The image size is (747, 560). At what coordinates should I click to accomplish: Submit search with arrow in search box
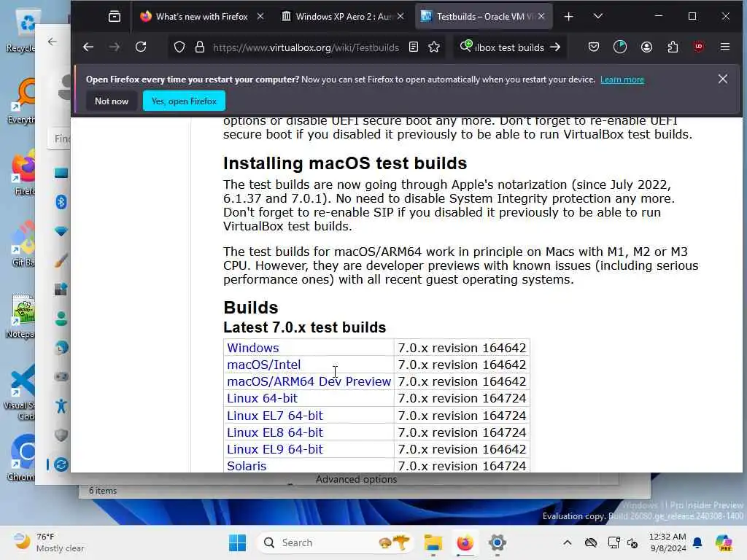(x=555, y=47)
